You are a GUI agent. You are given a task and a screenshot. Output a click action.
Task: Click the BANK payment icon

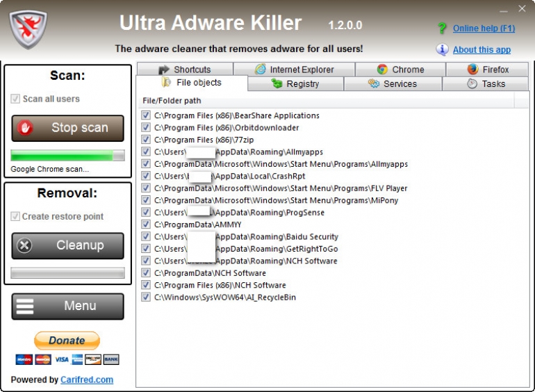(111, 359)
